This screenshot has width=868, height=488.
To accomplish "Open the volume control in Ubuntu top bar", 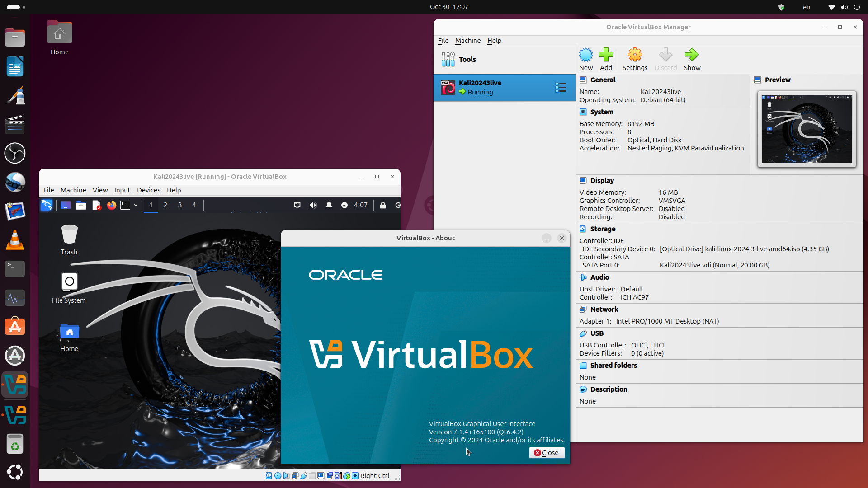I will [x=844, y=7].
